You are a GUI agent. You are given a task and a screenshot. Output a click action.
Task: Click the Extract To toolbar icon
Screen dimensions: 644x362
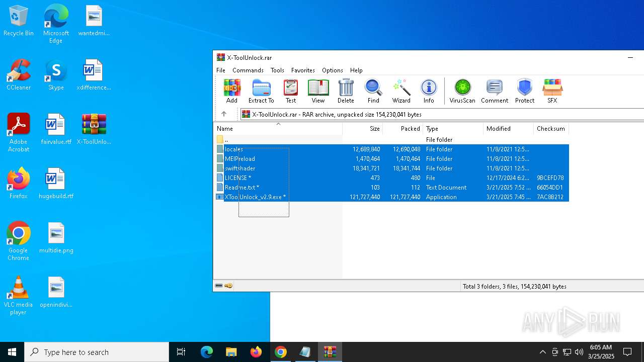[x=261, y=91]
